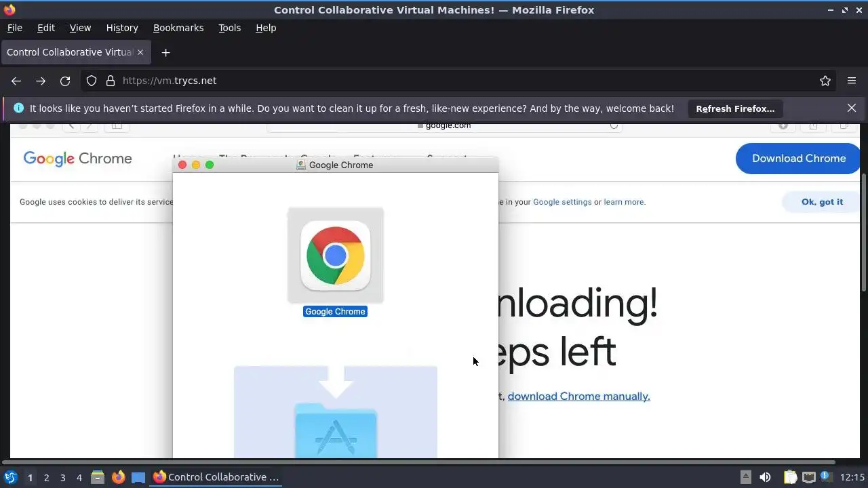Launch file manager from taskbar
The image size is (868, 488).
(98, 477)
